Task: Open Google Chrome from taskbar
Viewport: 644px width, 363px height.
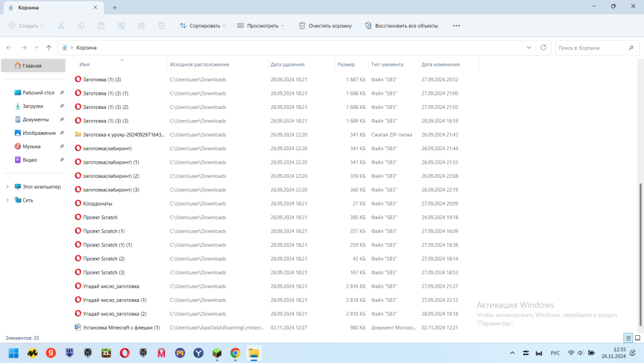Action: click(x=235, y=353)
